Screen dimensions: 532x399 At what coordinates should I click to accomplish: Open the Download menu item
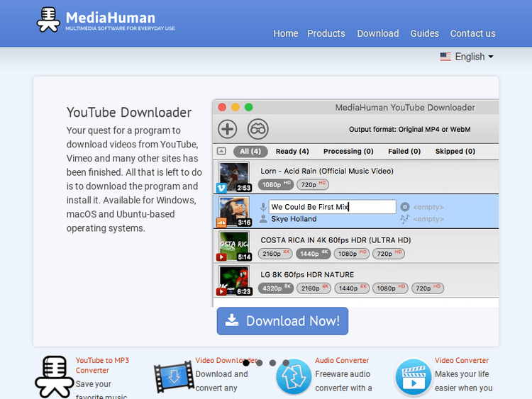(377, 33)
